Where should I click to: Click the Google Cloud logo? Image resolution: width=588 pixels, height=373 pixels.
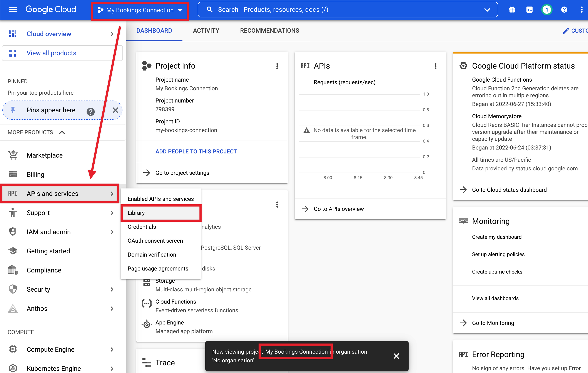(51, 10)
